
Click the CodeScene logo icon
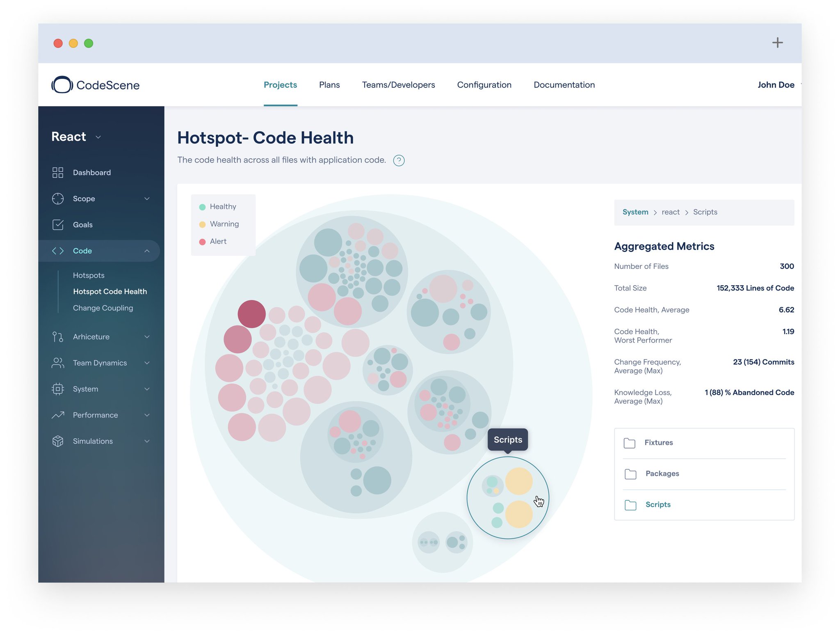coord(62,85)
